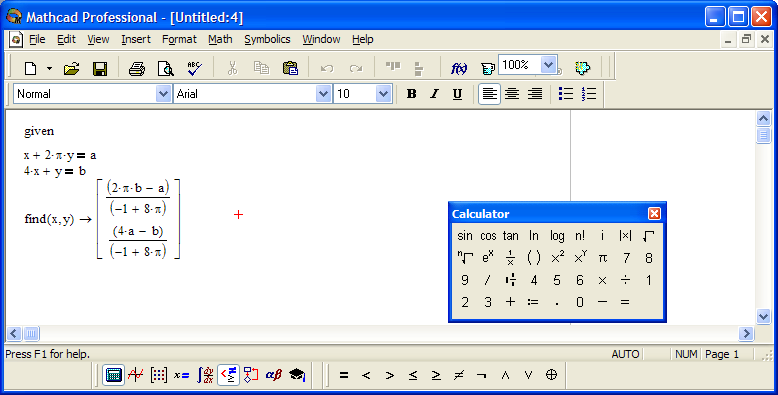Save worksheet using the floppy disk icon

(x=100, y=68)
